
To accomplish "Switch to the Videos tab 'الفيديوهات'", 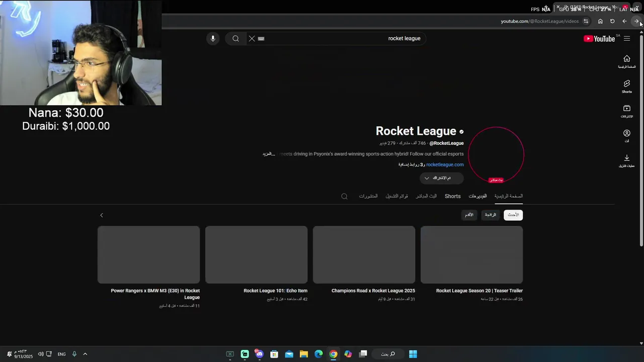I will pos(477,196).
